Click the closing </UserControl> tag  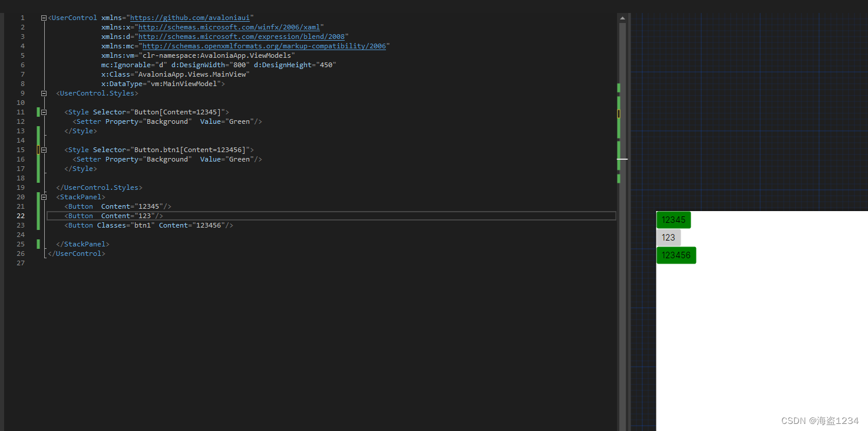77,254
